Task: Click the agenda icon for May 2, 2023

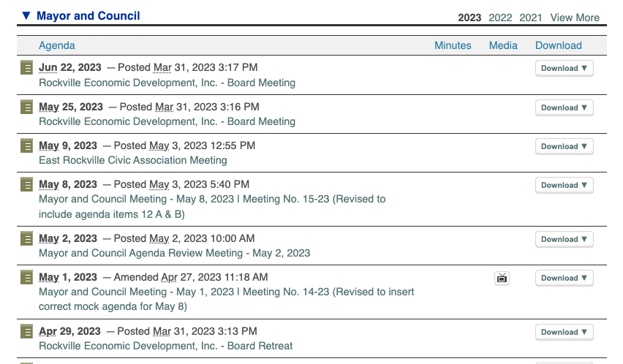Action: (27, 238)
